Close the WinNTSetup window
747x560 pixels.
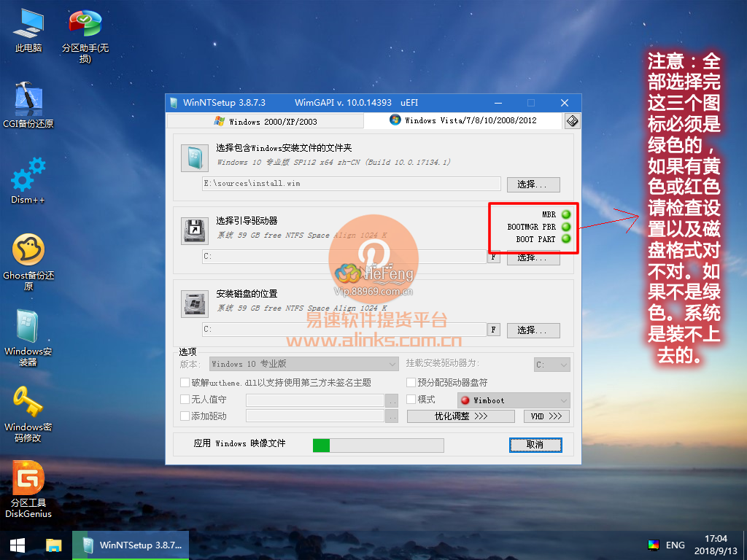click(x=565, y=103)
